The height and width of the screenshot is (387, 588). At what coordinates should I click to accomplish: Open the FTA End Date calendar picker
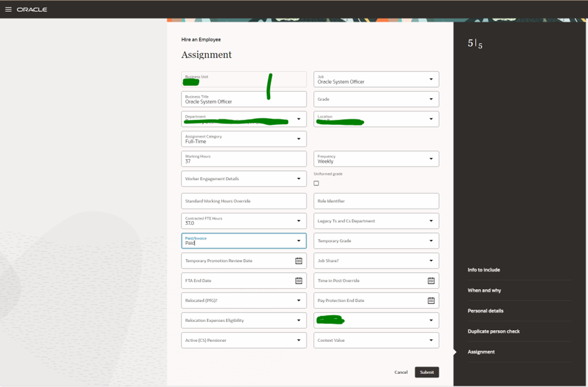300,281
